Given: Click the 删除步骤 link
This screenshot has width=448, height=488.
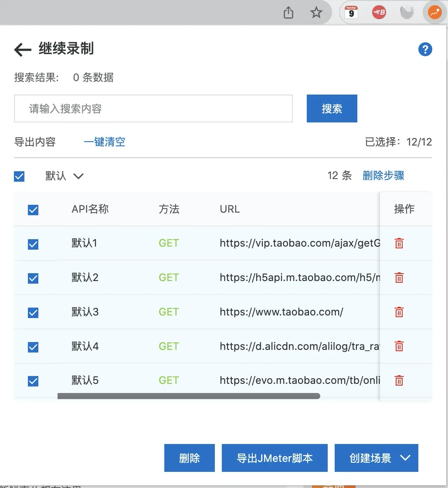Looking at the screenshot, I should [384, 176].
